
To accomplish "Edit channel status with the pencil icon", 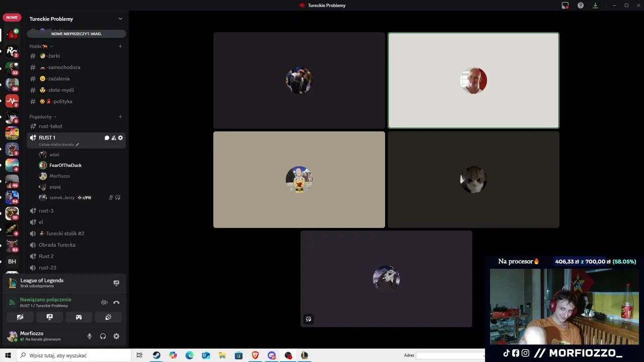I will click(77, 145).
